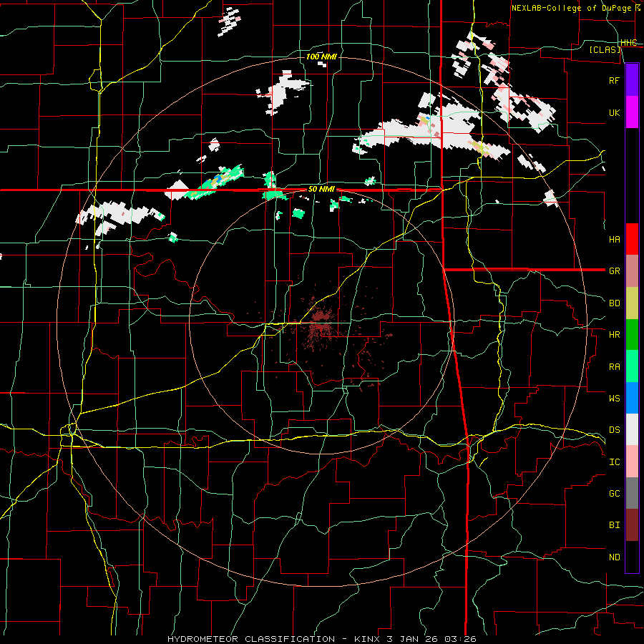The image size is (644, 644).
Task: Select the dusty pink GR legend swatch
Action: (632, 271)
